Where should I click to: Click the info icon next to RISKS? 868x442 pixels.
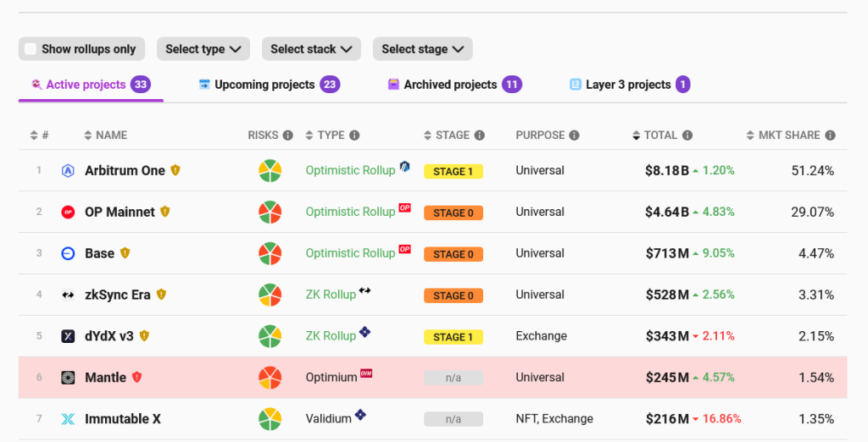click(288, 135)
